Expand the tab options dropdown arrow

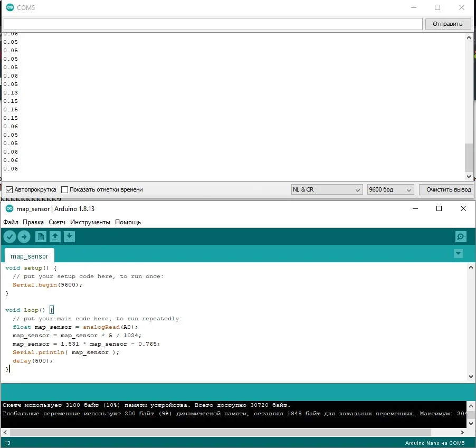[458, 254]
